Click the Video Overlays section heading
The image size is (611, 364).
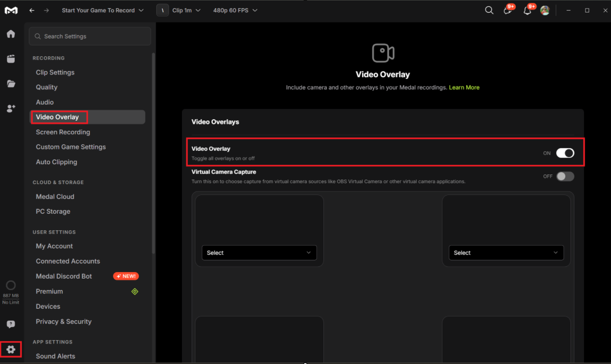pos(215,122)
